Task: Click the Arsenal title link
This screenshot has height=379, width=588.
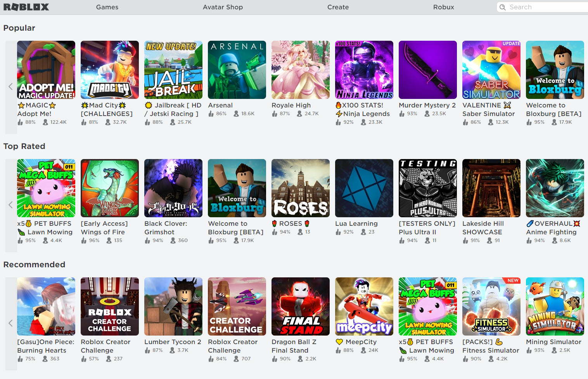Action: click(220, 105)
